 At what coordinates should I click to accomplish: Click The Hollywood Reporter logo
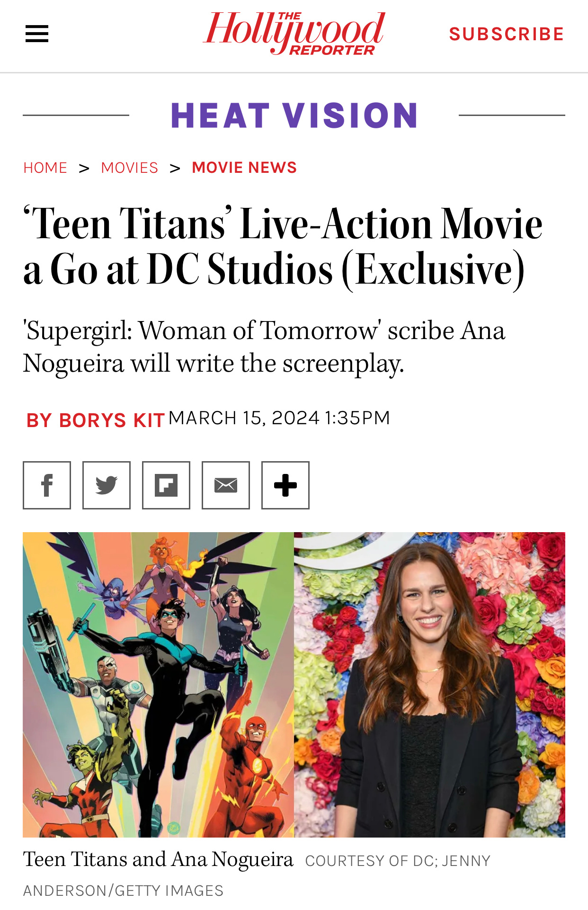coord(294,33)
